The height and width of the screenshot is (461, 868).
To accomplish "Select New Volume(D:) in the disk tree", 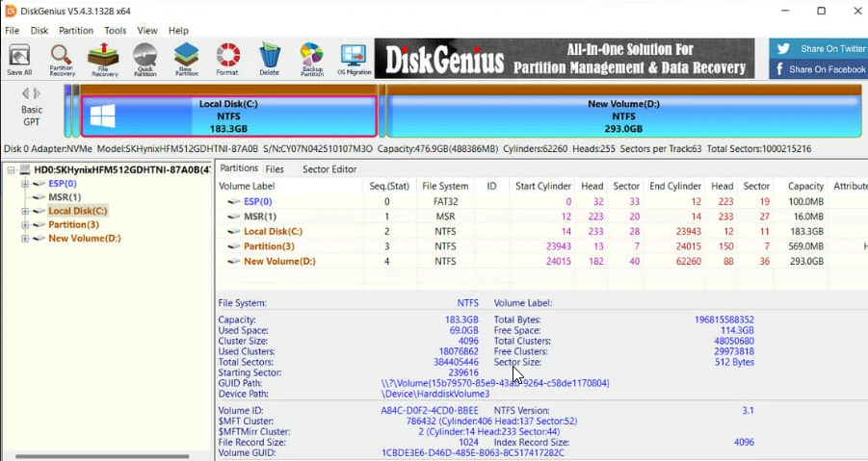I will pos(85,239).
